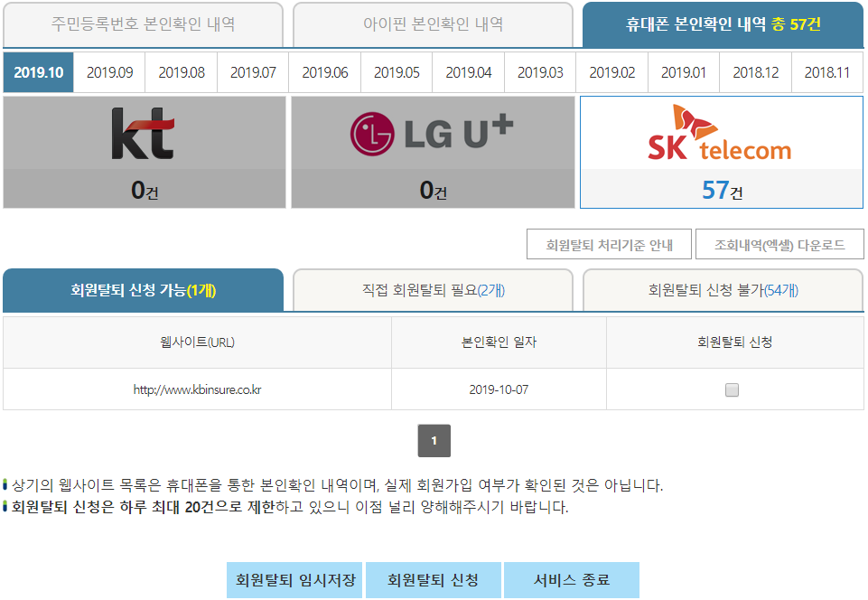Click the 2019-10-07 date cell
Image resolution: width=868 pixels, height=600 pixels.
point(499,389)
